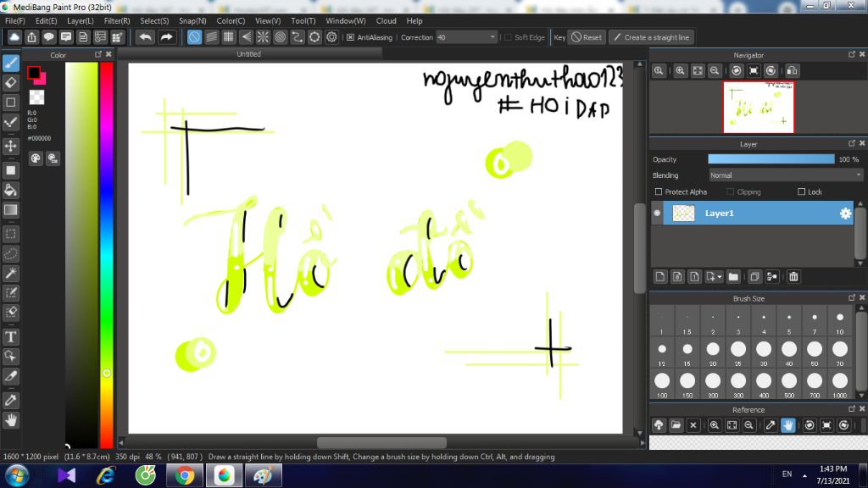Zoom in using the Navigator magnifier plus
The width and height of the screenshot is (868, 488).
[681, 71]
